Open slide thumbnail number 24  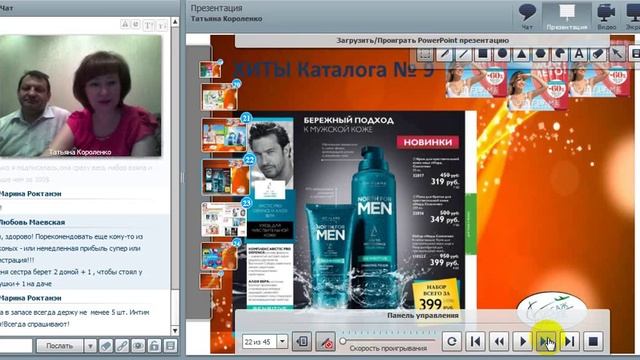point(219,256)
